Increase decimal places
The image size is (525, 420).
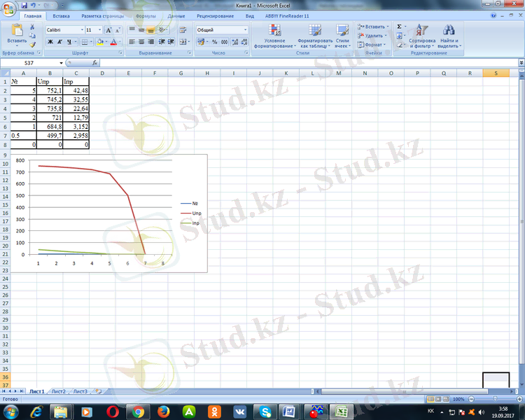point(235,42)
